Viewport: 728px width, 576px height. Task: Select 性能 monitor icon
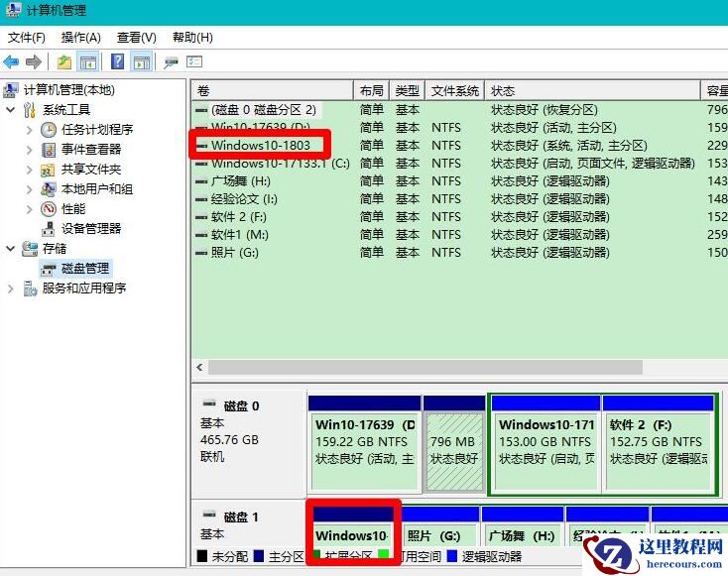[49, 209]
